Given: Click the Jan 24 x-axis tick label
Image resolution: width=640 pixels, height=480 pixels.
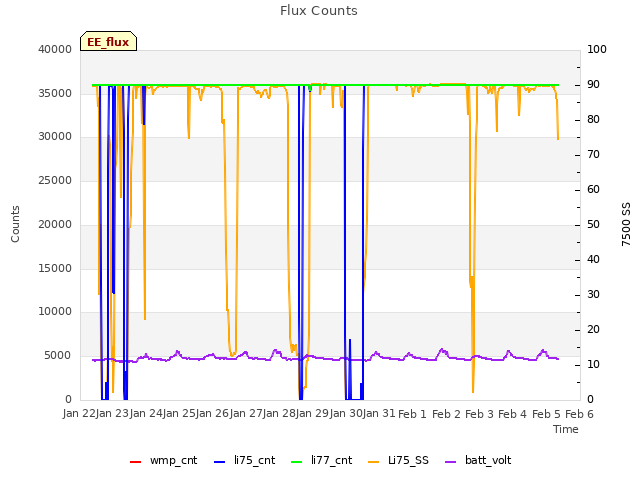Looking at the screenshot, I should [x=146, y=413].
